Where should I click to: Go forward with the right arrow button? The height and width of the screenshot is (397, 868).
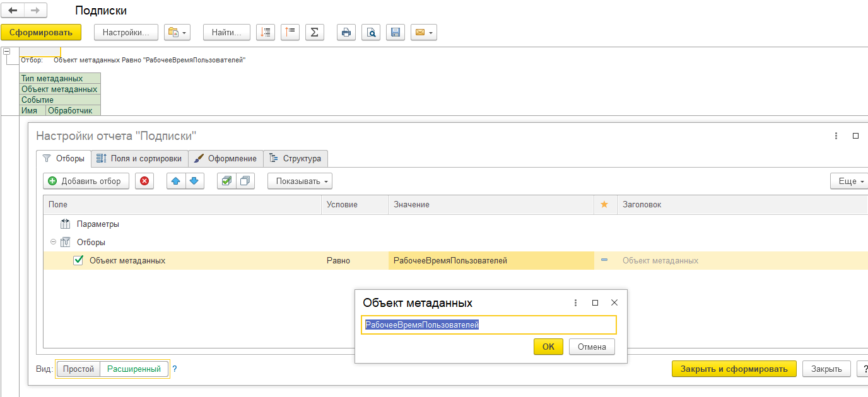(x=35, y=11)
